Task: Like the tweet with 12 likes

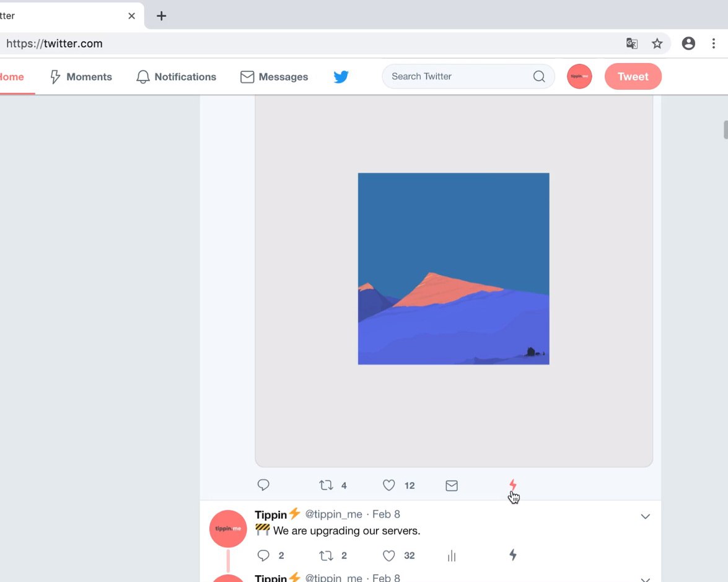Action: point(398,485)
